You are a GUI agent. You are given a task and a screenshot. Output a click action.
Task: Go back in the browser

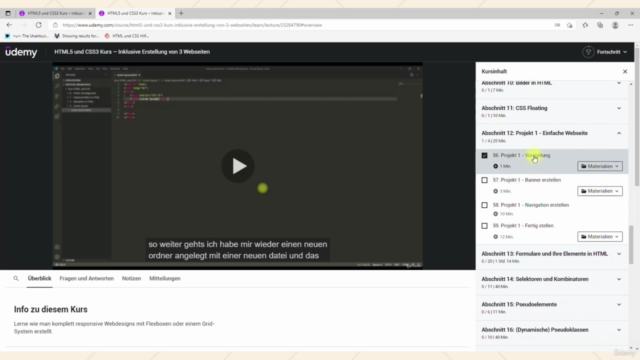pos(9,25)
